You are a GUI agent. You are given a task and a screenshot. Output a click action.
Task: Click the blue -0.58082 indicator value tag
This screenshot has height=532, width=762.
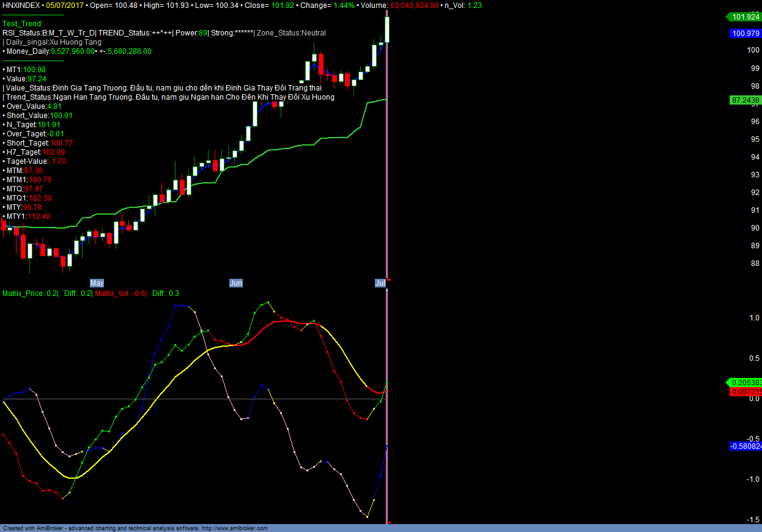tap(745, 446)
